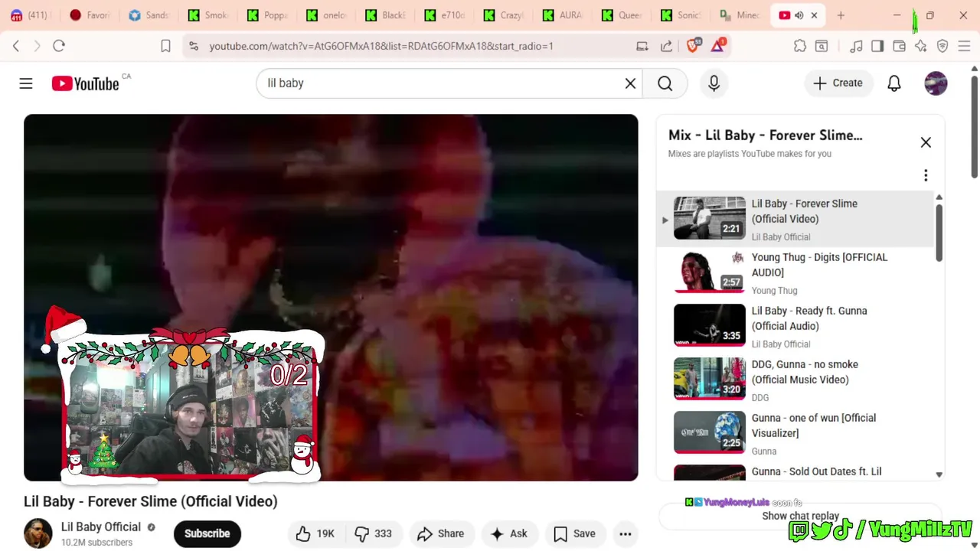Click the search magnifier button
Screen dimensions: 980x551
pos(665,83)
